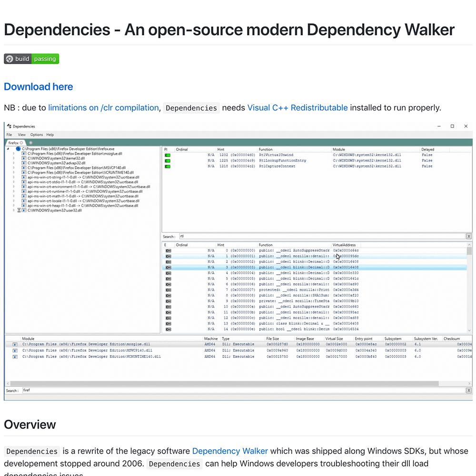Open Visual C++ Redistributable link
The width and height of the screenshot is (476, 476).
tap(297, 108)
